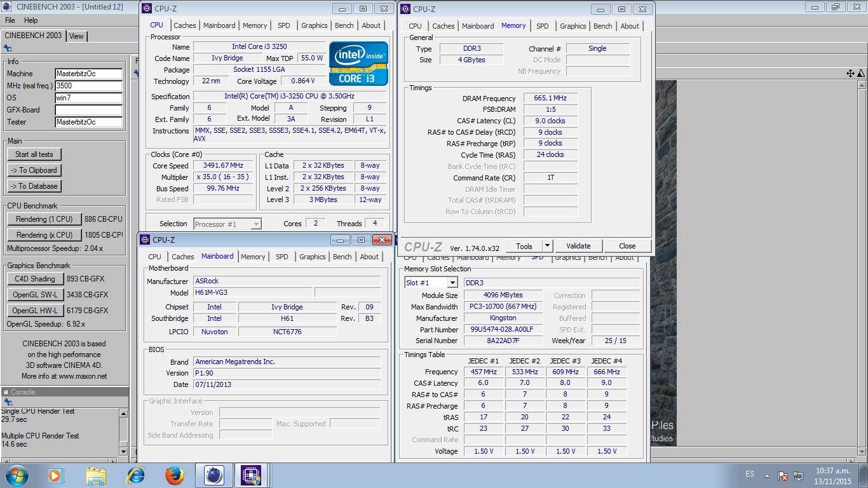
Task: Open the Help menu in Cinebench
Action: pos(31,20)
